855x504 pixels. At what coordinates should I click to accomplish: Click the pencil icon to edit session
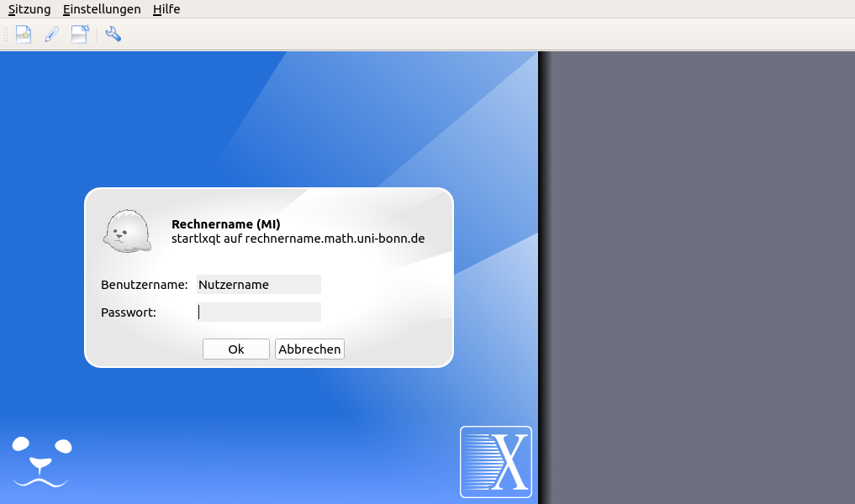pos(52,34)
